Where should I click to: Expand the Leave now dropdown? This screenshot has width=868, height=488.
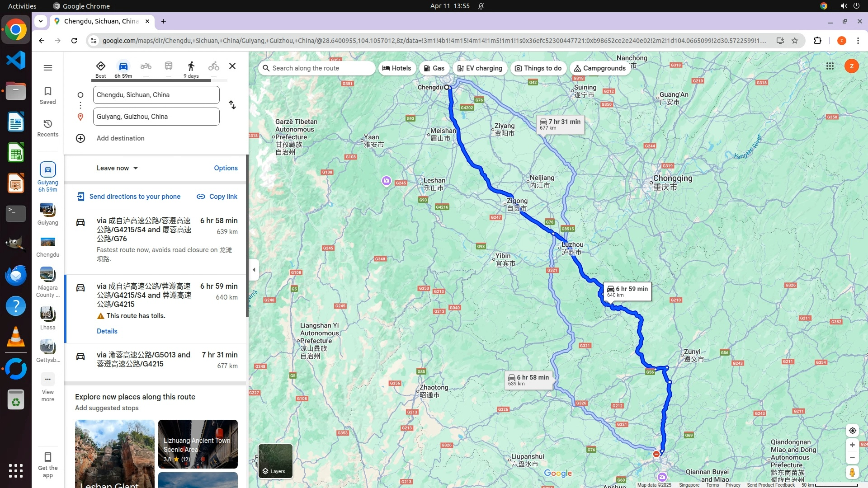pos(117,168)
